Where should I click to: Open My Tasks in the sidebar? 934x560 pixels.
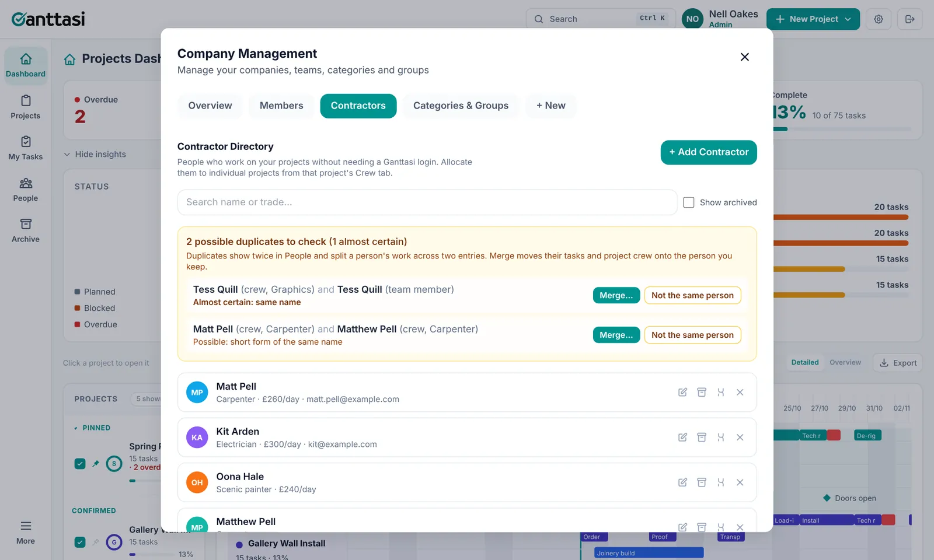pyautogui.click(x=26, y=148)
